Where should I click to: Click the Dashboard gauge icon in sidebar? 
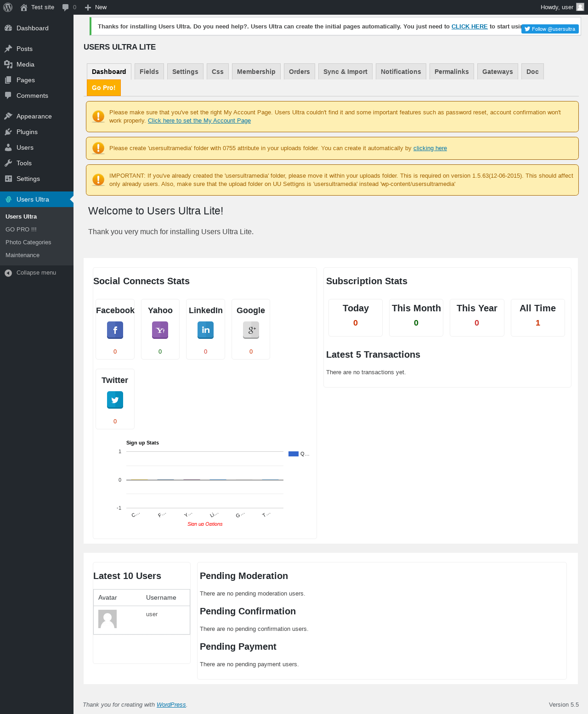(8, 28)
